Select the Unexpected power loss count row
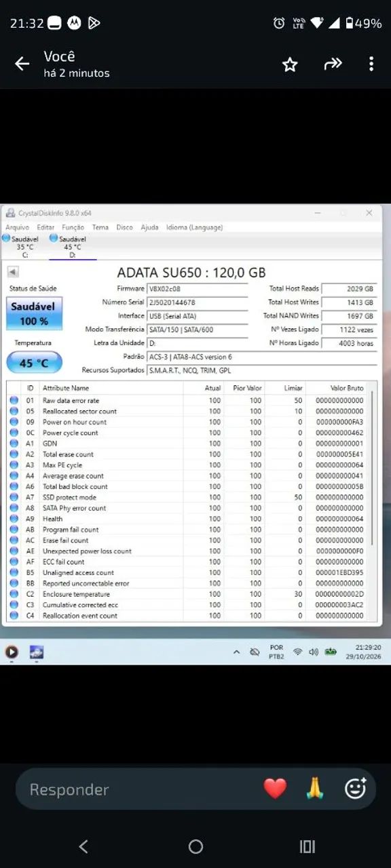Viewport: 391px width, 868px height. pos(187,551)
